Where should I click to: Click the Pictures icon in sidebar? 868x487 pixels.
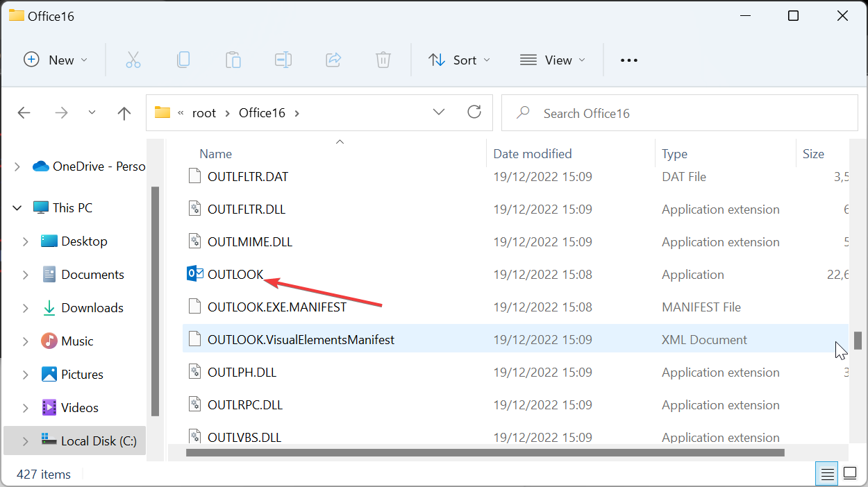(x=49, y=374)
